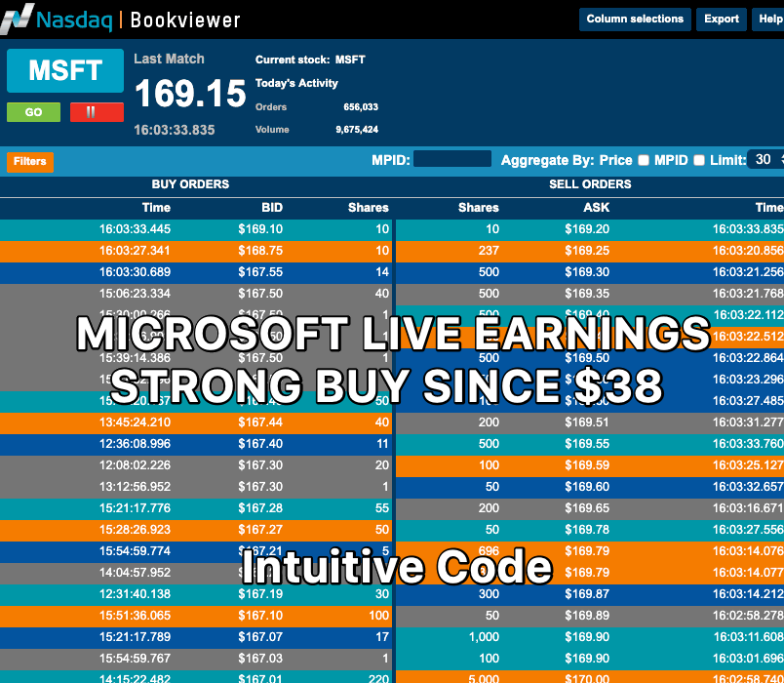
Task: Focus the MPID input field
Action: [452, 159]
